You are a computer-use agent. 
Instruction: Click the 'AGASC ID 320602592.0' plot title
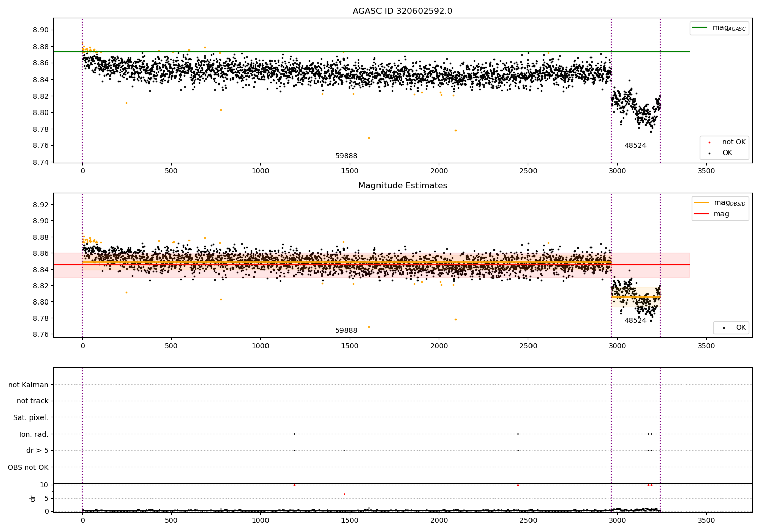[402, 11]
